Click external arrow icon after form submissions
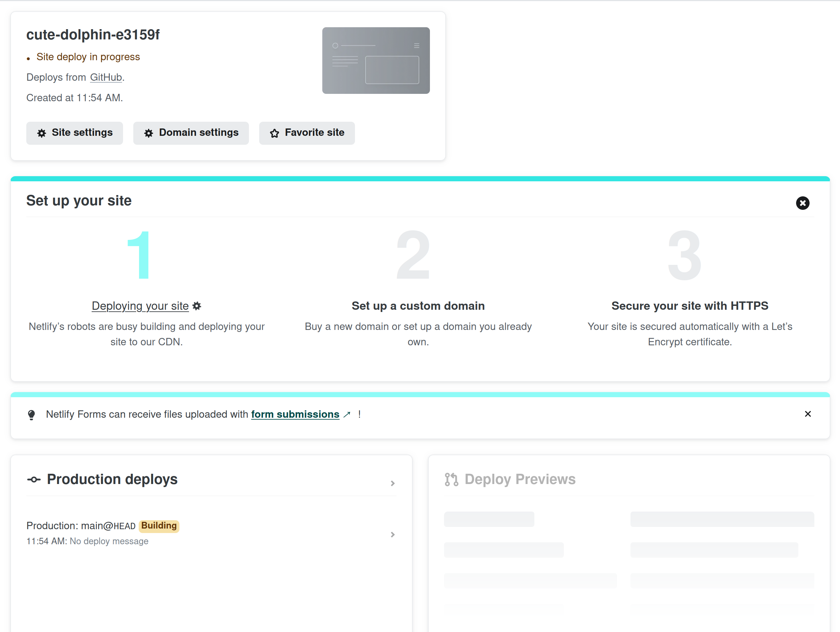This screenshot has height=632, width=840. pyautogui.click(x=347, y=415)
